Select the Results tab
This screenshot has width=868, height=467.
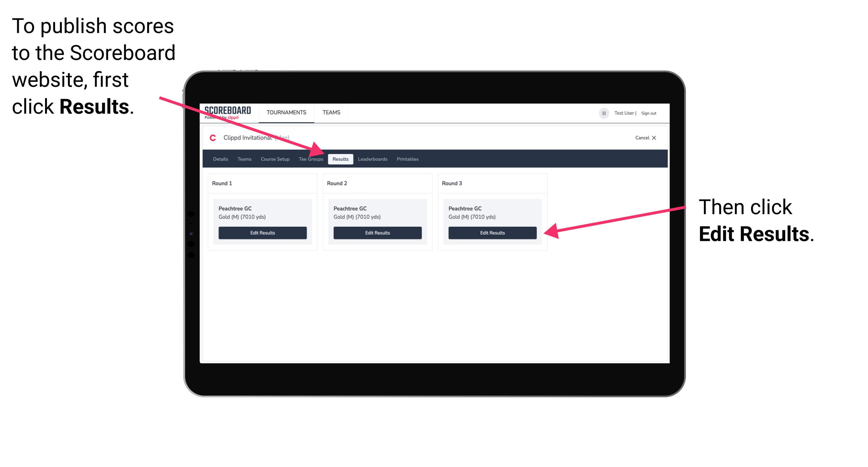[x=340, y=159]
